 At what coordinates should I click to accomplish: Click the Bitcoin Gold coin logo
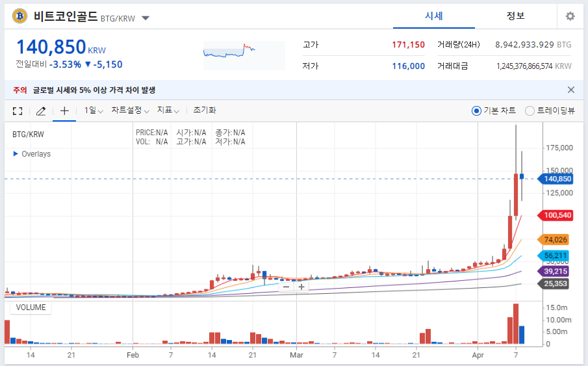coord(20,16)
